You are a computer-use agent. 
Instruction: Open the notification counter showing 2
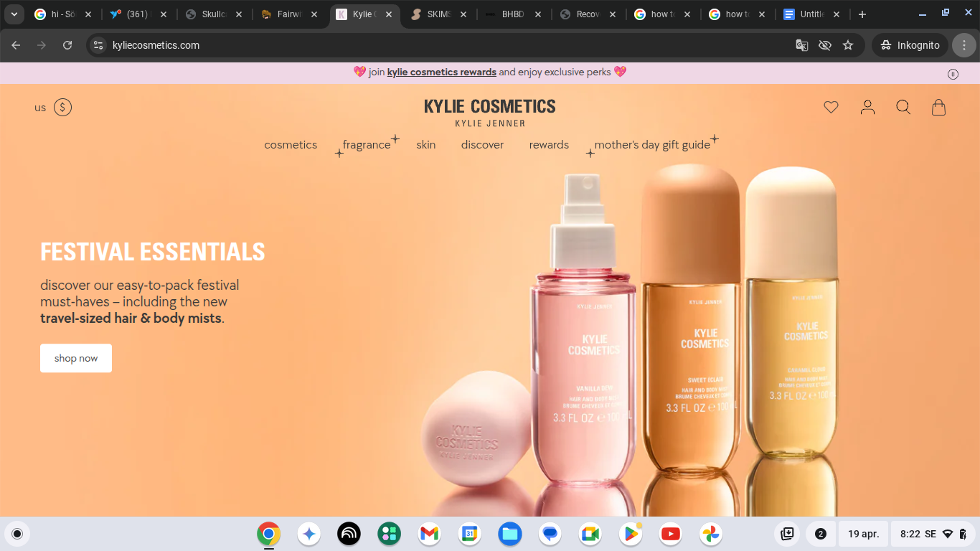click(x=821, y=534)
